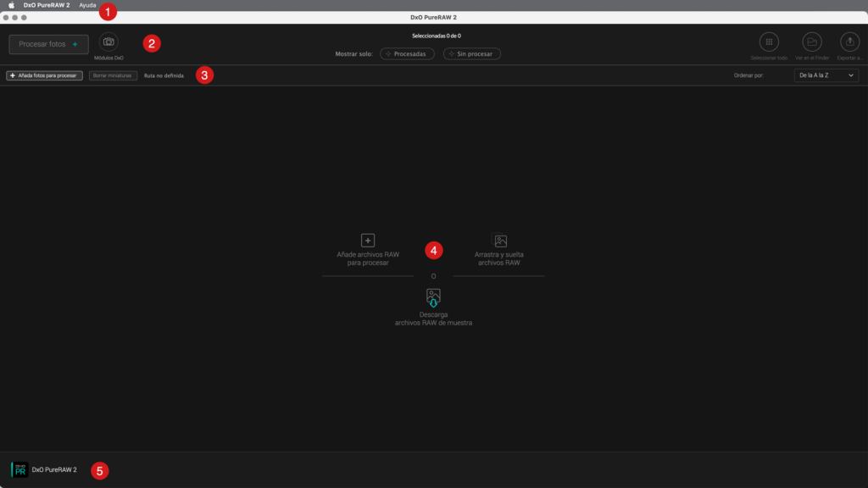Open the Ayuda menu
The image size is (868, 488).
pos(87,5)
